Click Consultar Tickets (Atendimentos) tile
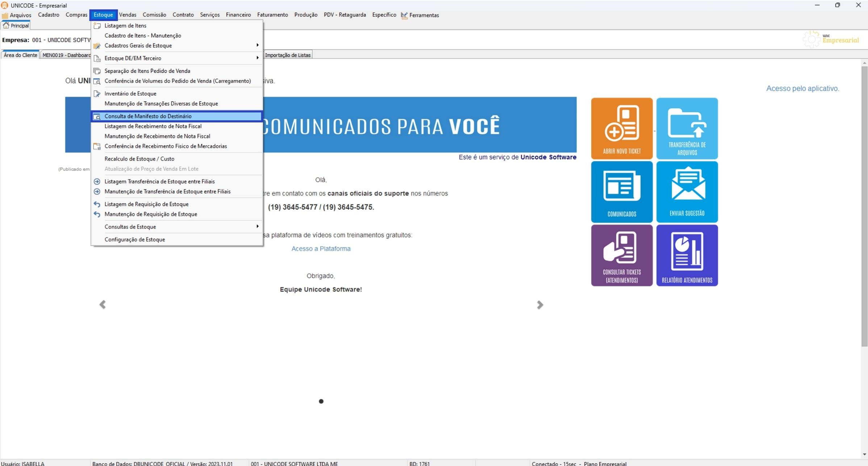This screenshot has height=466, width=868. pyautogui.click(x=622, y=255)
